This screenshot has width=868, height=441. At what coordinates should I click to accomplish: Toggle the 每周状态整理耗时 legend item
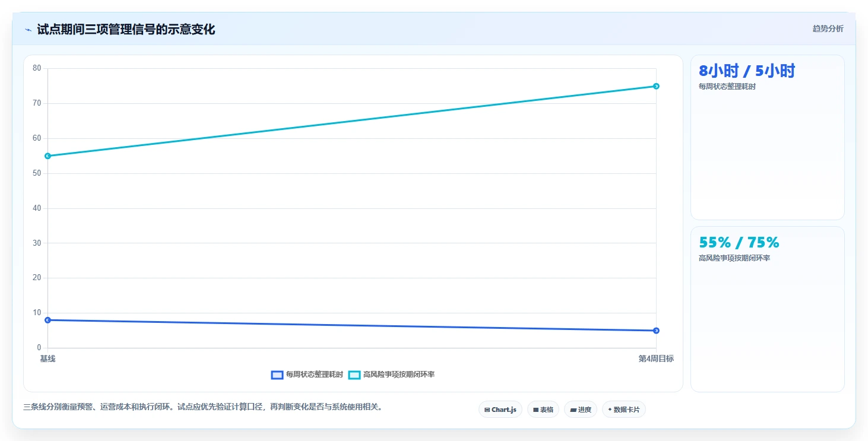pos(307,375)
